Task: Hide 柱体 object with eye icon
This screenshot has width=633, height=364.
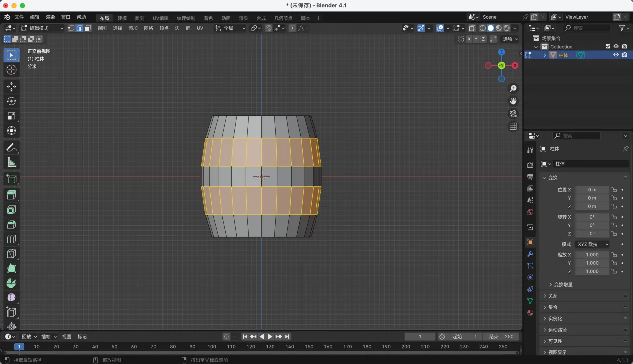Action: [x=616, y=55]
